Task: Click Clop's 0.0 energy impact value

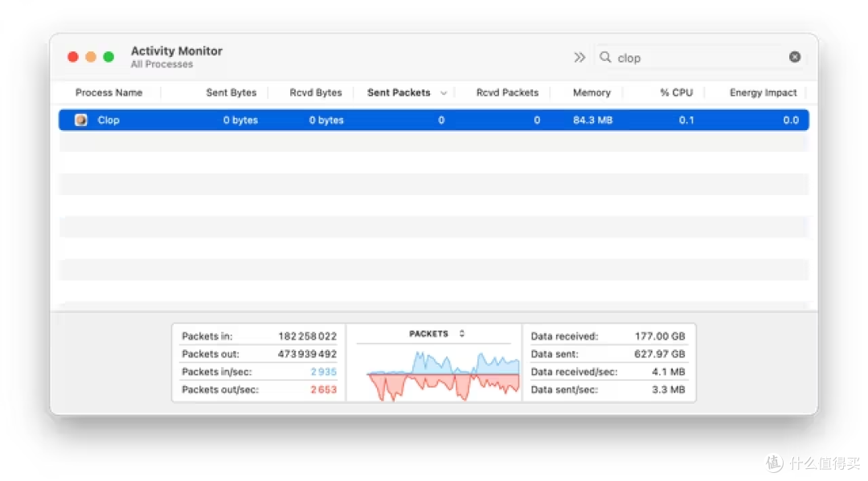Action: [x=791, y=120]
